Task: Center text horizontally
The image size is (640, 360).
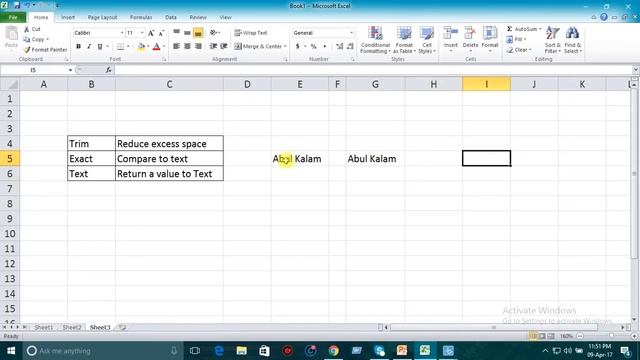Action: click(187, 47)
